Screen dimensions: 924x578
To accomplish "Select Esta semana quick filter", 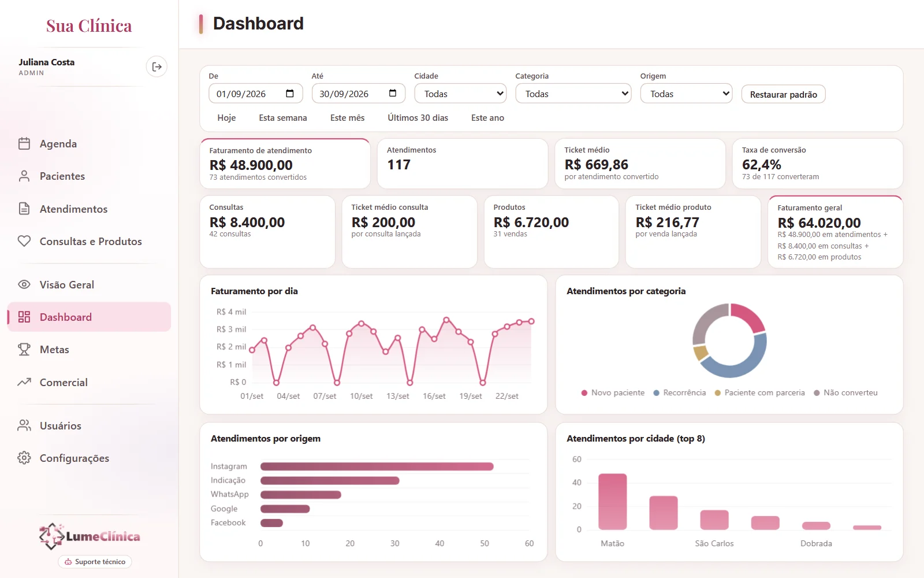I will point(283,118).
